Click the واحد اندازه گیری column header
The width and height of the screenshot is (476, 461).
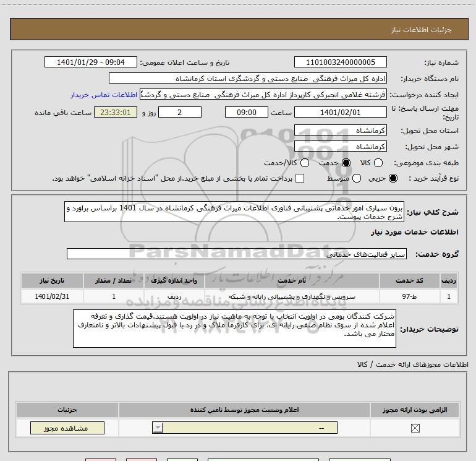[174, 280]
